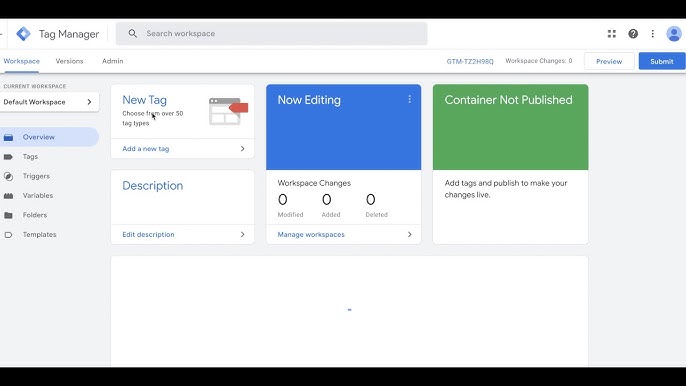
Task: Select Triggers in the sidebar
Action: coord(36,176)
